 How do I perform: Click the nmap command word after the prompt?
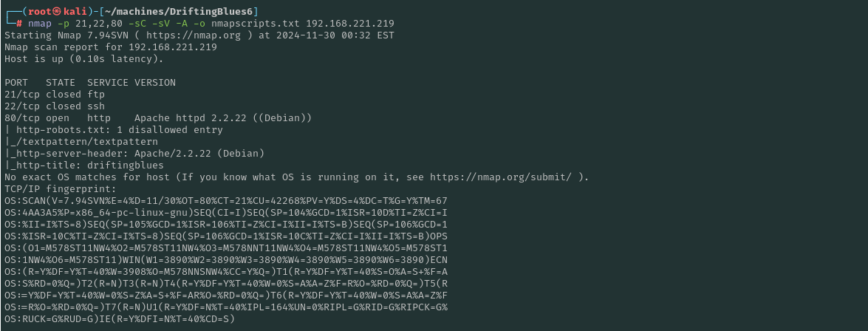pyautogui.click(x=41, y=23)
